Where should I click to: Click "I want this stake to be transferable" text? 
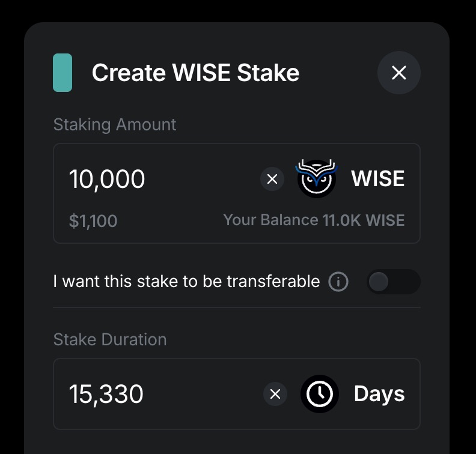[x=186, y=281]
